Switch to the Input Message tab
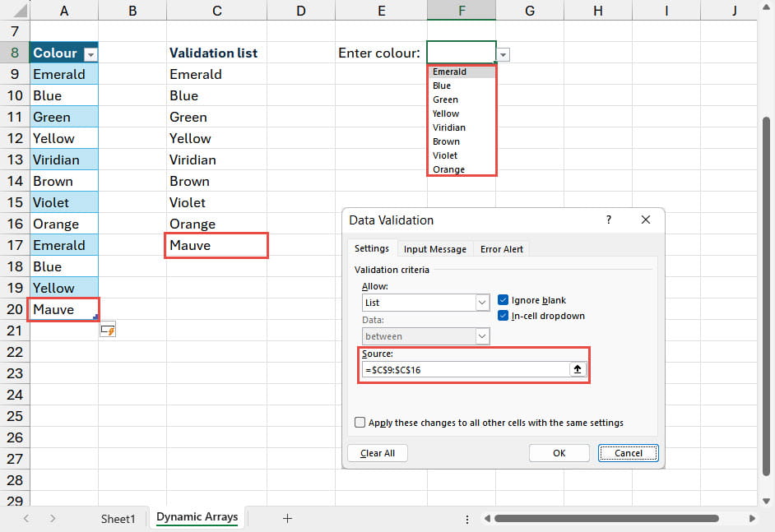The width and height of the screenshot is (775, 532). coord(434,249)
